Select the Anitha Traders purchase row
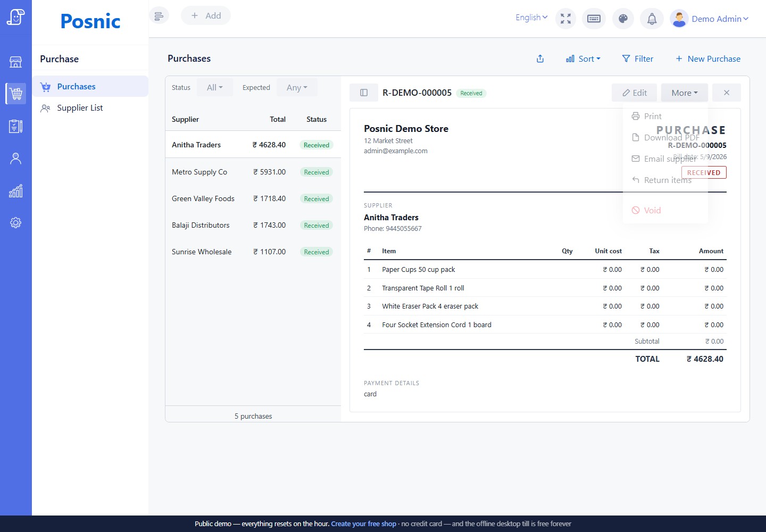This screenshot has height=532, width=766. (x=253, y=145)
